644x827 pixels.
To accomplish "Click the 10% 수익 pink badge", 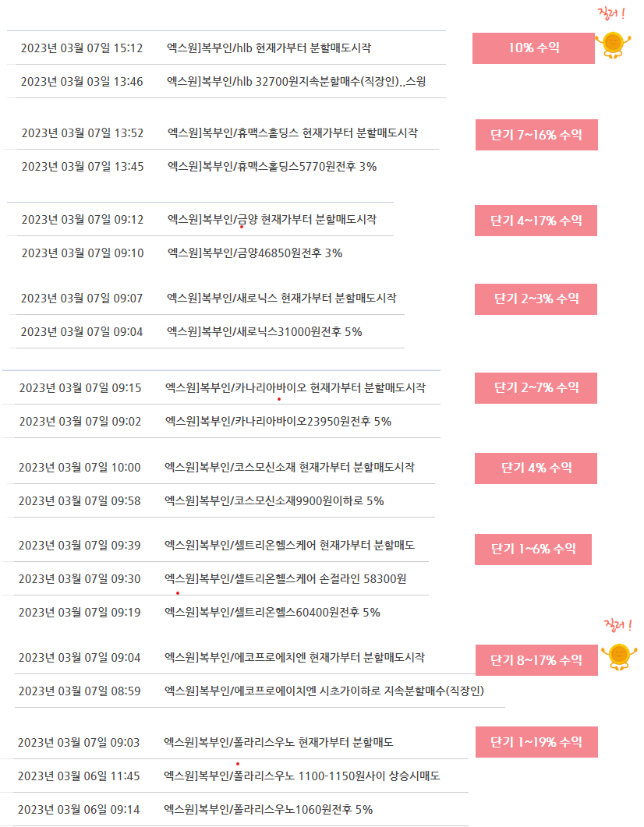I will click(x=533, y=48).
